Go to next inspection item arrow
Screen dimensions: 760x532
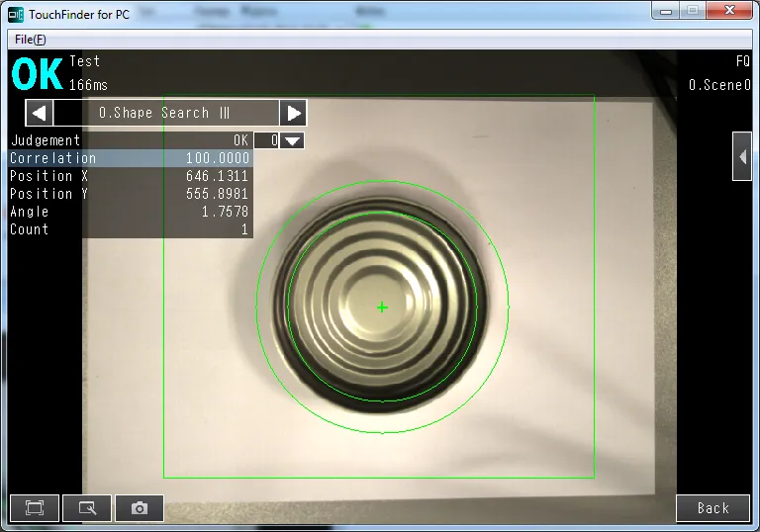click(x=293, y=113)
